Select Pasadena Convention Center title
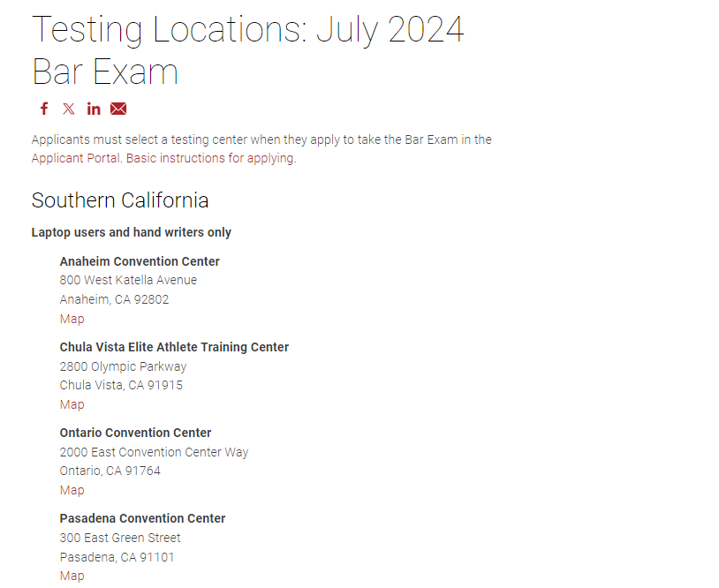Screen dimensions: 719x588 click(142, 518)
